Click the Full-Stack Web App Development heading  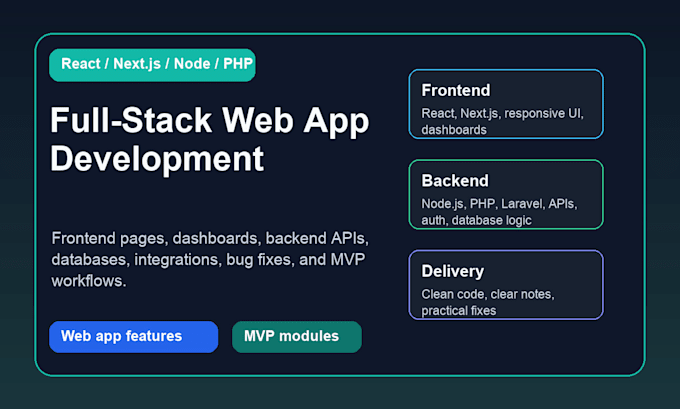pyautogui.click(x=209, y=140)
